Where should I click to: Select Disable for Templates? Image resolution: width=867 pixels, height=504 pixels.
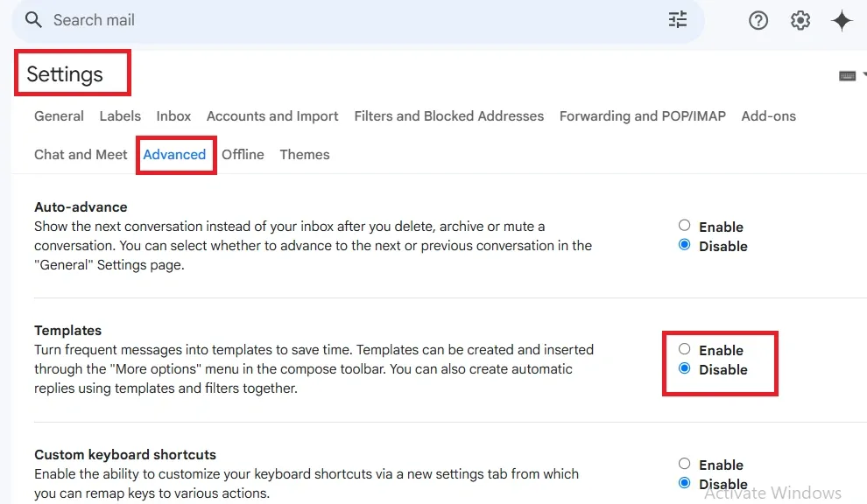coord(685,369)
